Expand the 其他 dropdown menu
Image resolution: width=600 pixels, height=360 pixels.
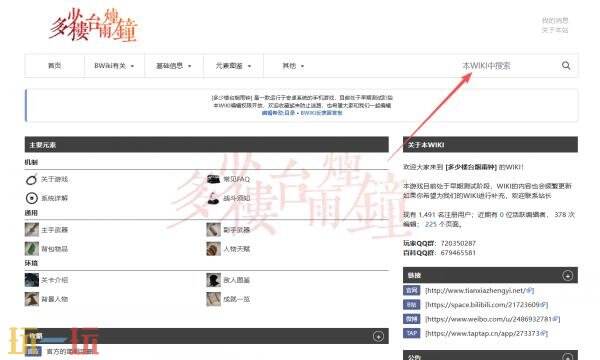(293, 66)
